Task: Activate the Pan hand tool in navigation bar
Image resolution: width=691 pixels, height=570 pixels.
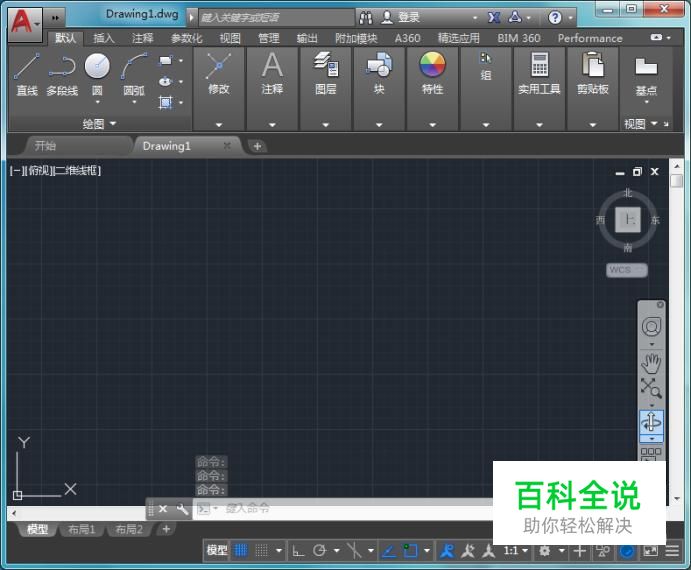Action: (651, 362)
